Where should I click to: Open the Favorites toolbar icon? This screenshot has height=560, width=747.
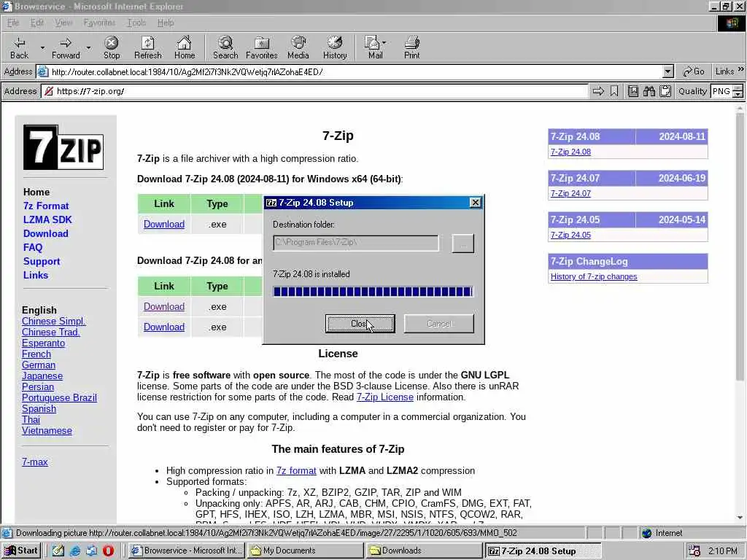[262, 47]
